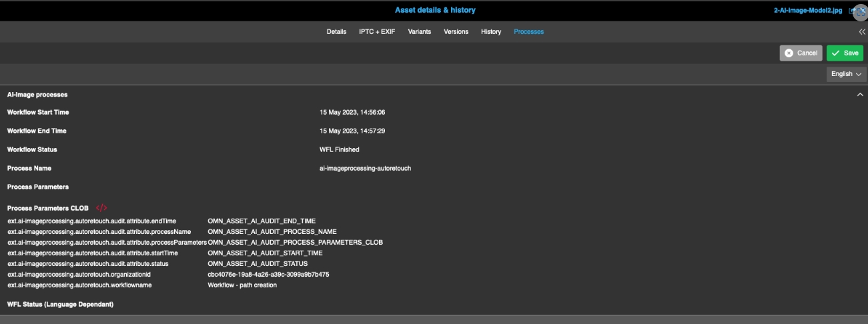Select the Versions tab
This screenshot has height=324, width=868.
pos(456,32)
